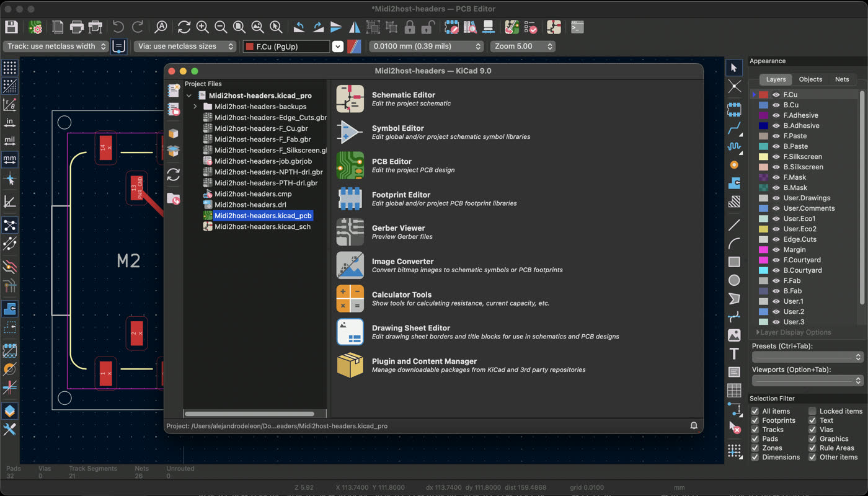This screenshot has height=496, width=868.
Task: Hide the B.Silkscreen layer
Action: pyautogui.click(x=776, y=167)
